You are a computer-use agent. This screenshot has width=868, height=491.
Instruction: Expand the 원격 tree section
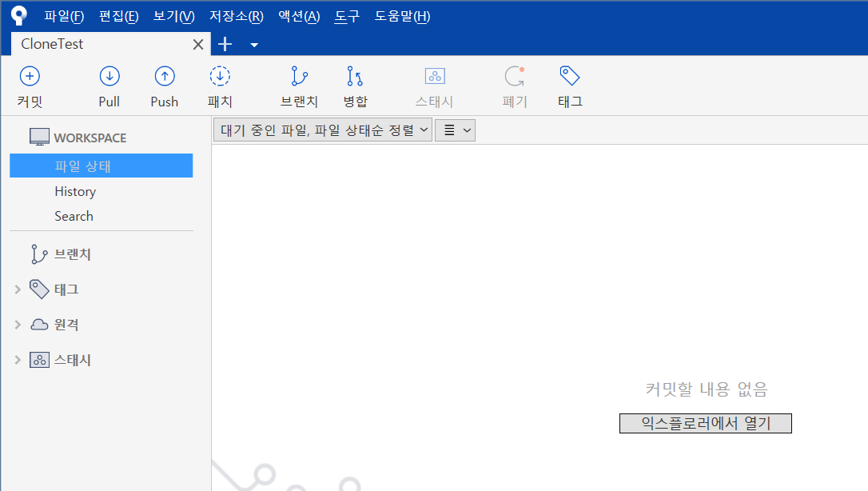18,325
